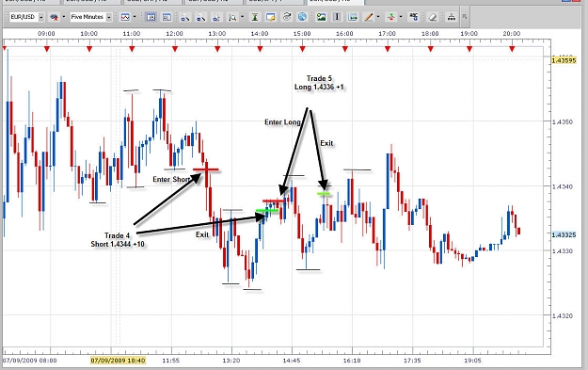The height and width of the screenshot is (370, 588).
Task: Open the EUR/USD symbol combo box
Action: [27, 17]
